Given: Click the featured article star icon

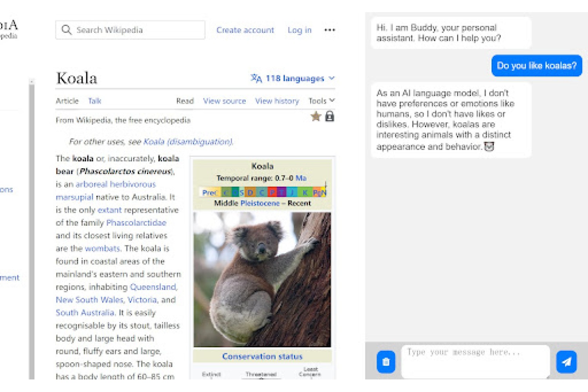Looking at the screenshot, I should coord(316,116).
